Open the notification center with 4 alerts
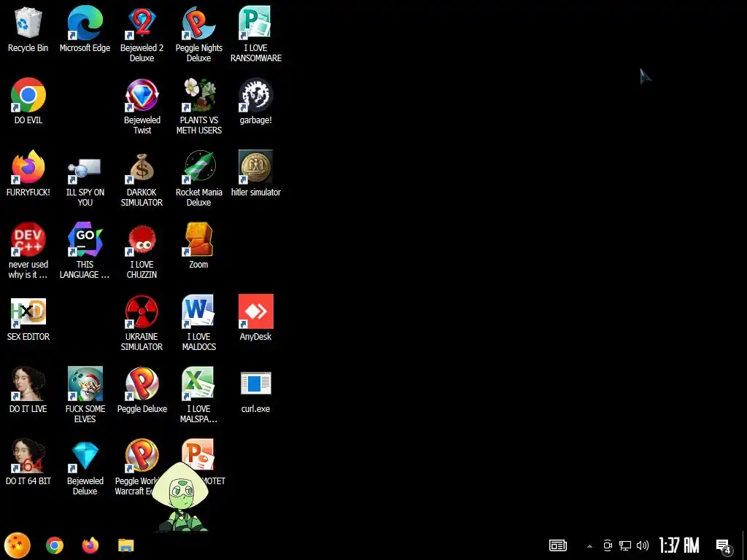Screen dimensions: 747x560 pyautogui.click(x=724, y=547)
